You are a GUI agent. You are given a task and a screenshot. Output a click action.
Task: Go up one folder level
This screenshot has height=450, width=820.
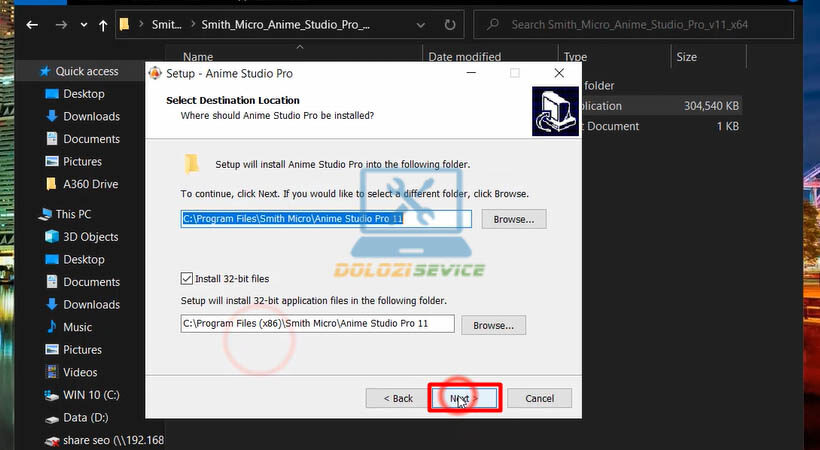[103, 25]
